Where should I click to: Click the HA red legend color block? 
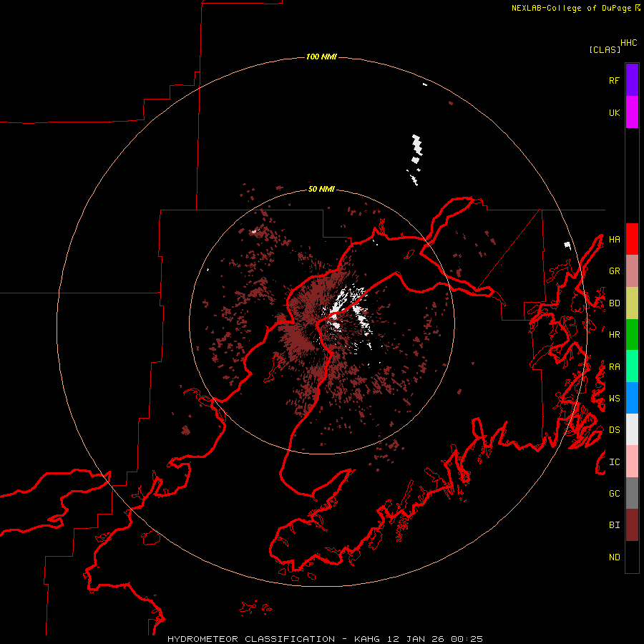click(x=632, y=239)
